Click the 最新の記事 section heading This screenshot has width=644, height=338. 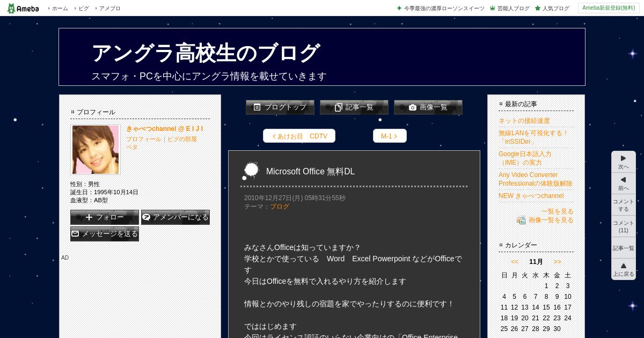(521, 104)
